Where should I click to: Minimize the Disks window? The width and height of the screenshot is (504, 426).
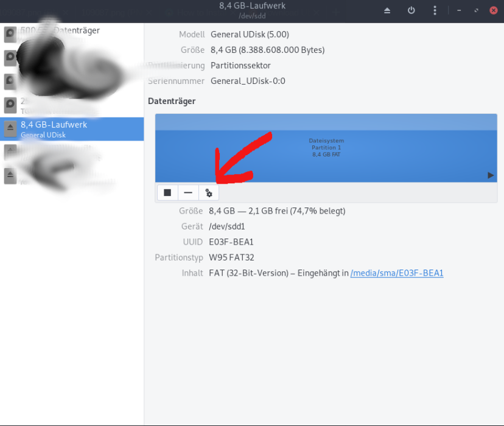[459, 10]
